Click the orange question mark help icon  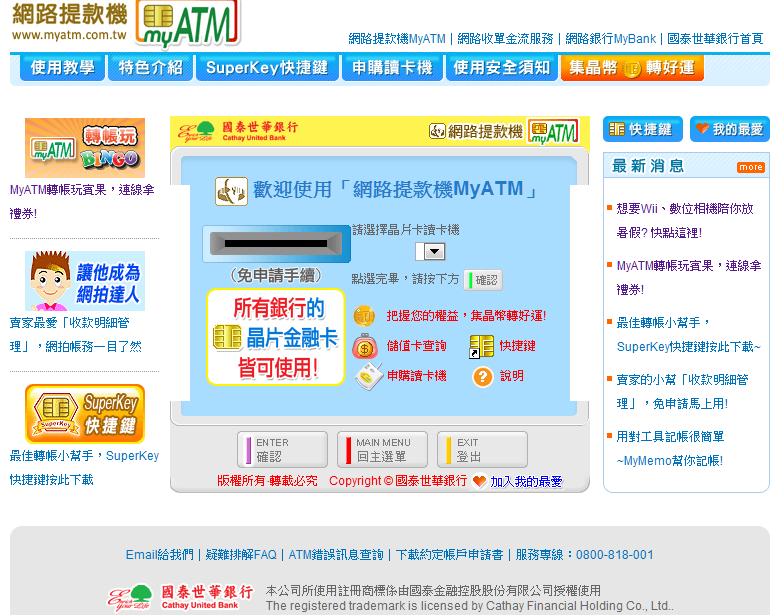point(482,377)
